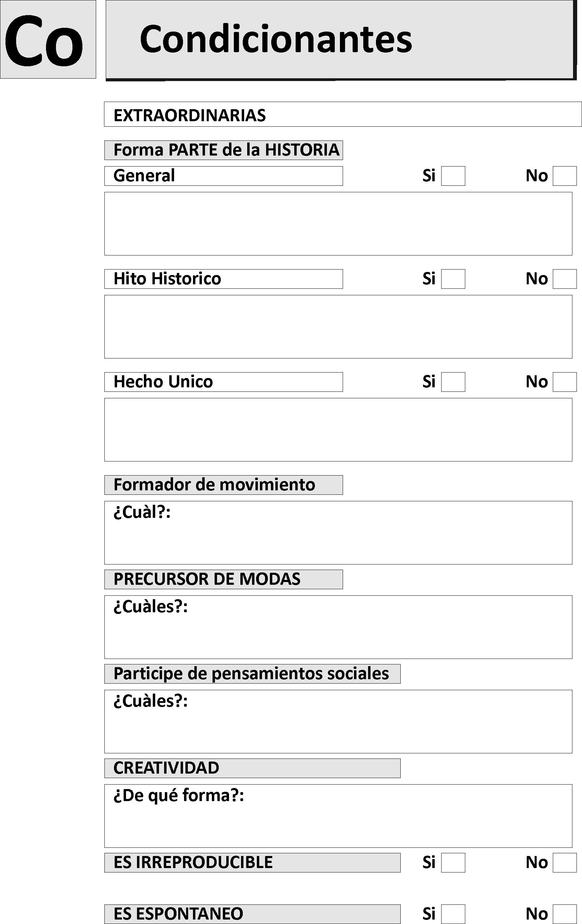Click the text area below Hecho Unico
Image resolution: width=582 pixels, height=924 pixels.
click(x=338, y=430)
